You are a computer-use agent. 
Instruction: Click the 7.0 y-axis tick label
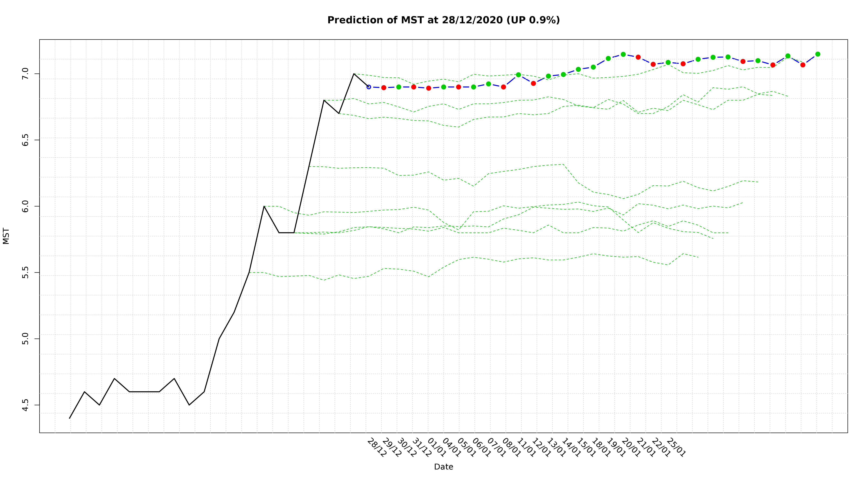[26, 73]
